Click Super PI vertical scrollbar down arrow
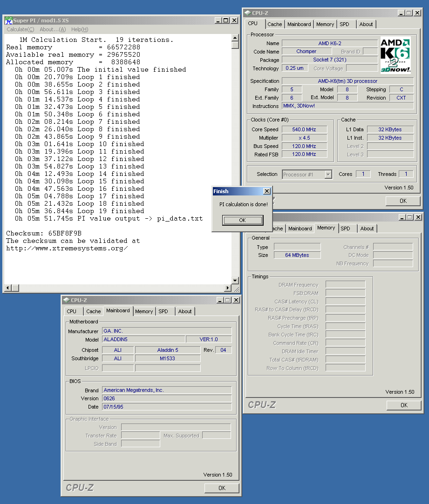Viewport: 429px width, 504px height. (x=235, y=280)
